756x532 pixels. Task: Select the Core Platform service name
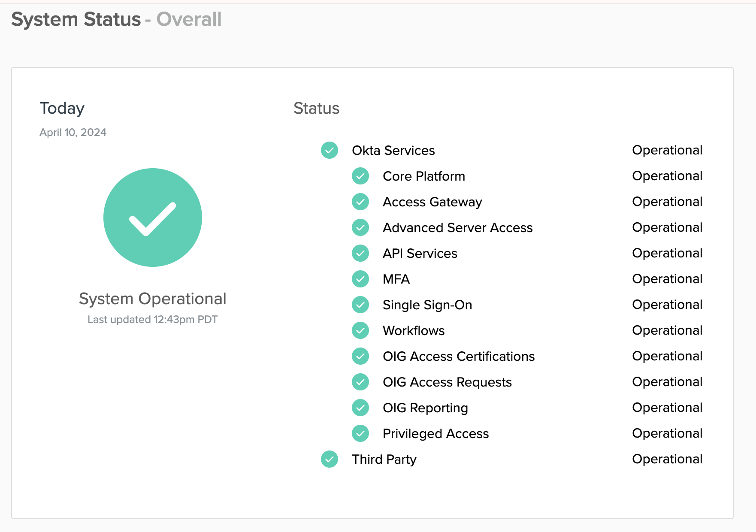coord(424,176)
